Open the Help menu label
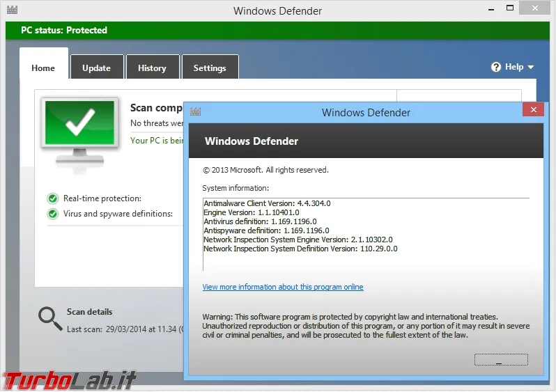Image resolution: width=556 pixels, height=392 pixels. pos(514,67)
